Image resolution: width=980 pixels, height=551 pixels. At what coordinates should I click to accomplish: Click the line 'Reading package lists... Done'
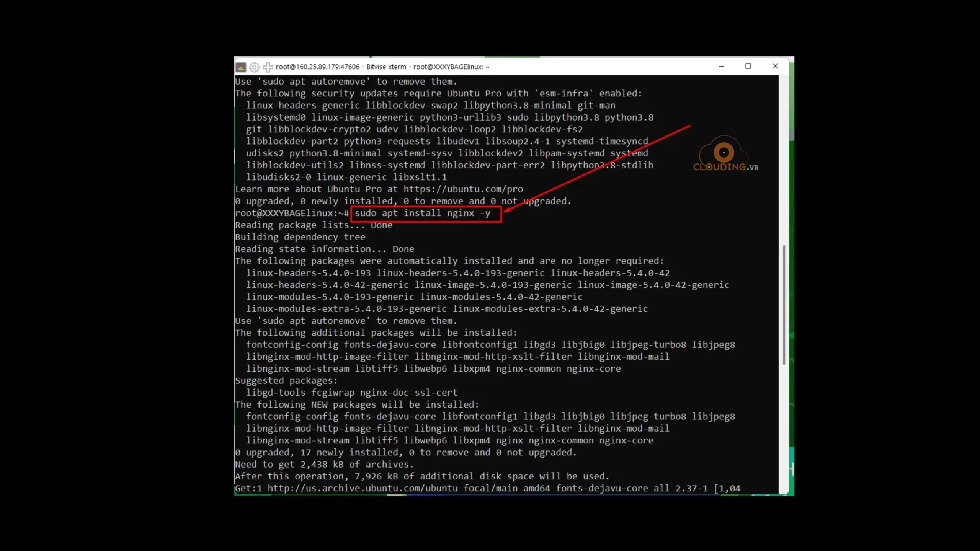[x=314, y=225]
